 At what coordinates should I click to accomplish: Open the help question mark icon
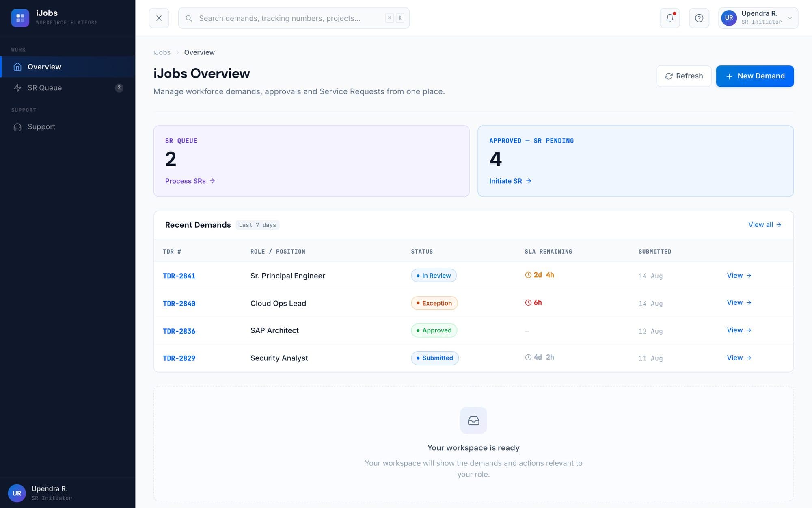tap(699, 18)
